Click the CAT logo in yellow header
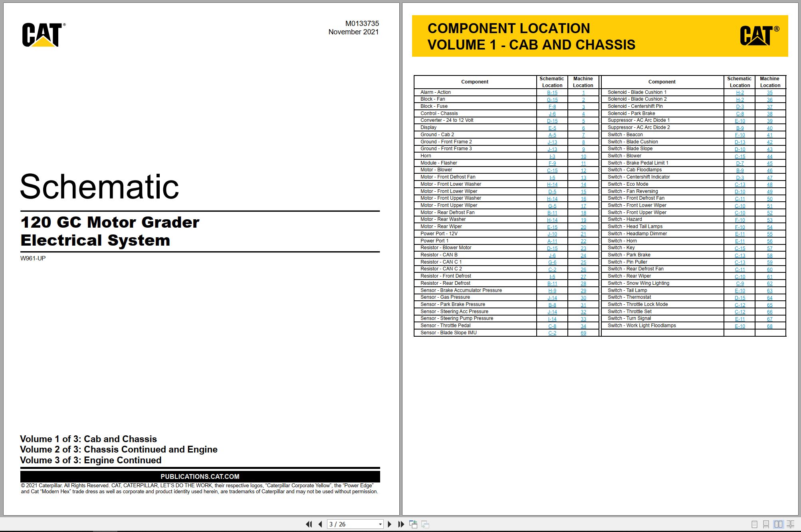Image resolution: width=801 pixels, height=532 pixels. click(759, 36)
